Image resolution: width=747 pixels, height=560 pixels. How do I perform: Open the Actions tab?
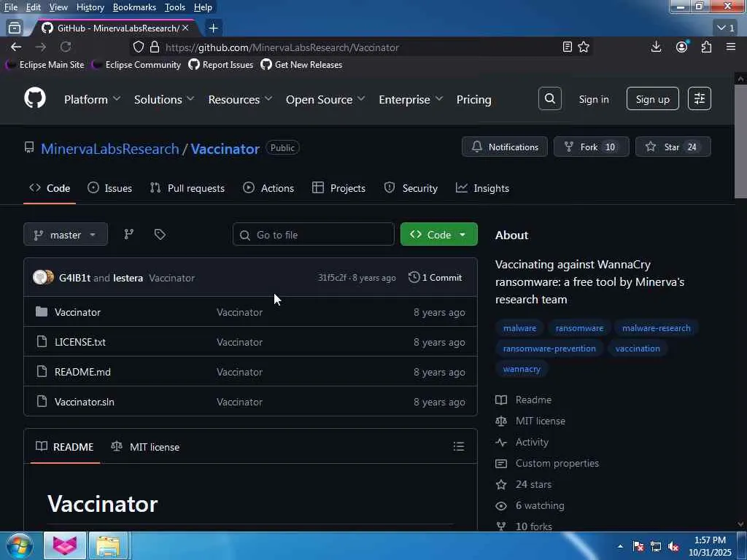268,188
